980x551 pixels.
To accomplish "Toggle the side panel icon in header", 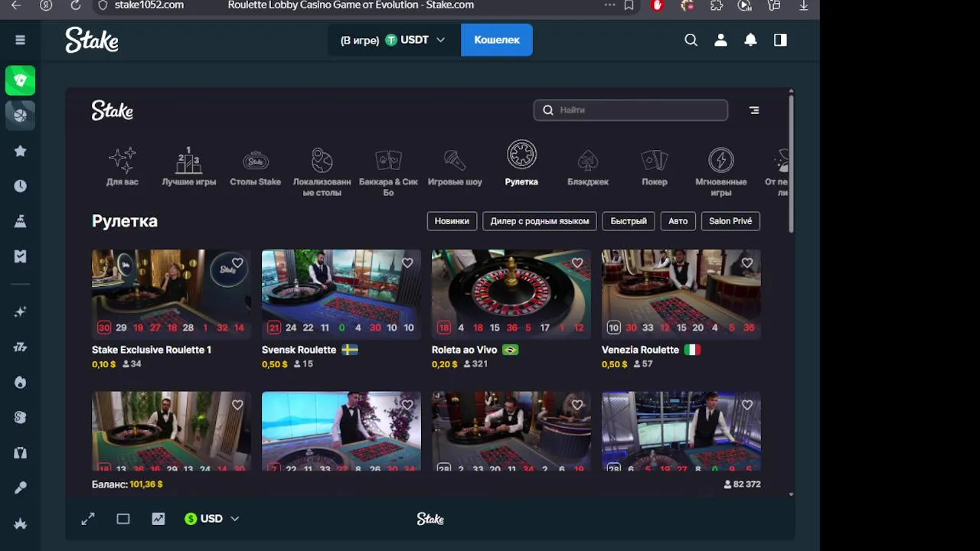I will click(x=780, y=40).
